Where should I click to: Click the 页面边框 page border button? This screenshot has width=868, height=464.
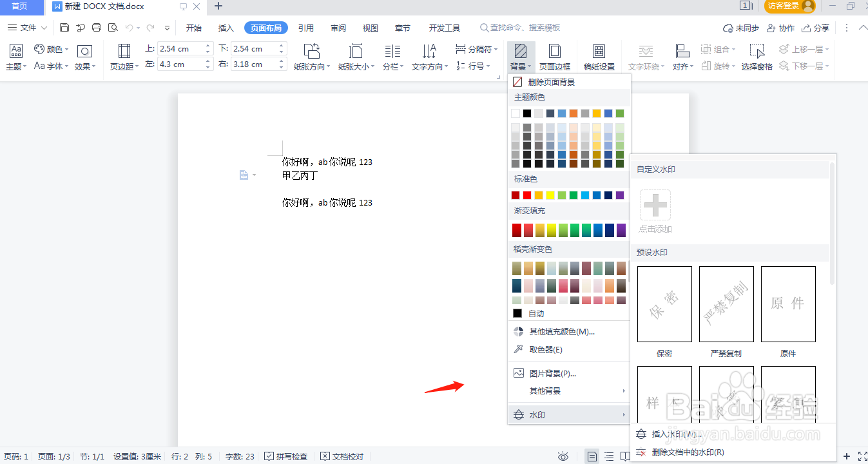coord(554,57)
